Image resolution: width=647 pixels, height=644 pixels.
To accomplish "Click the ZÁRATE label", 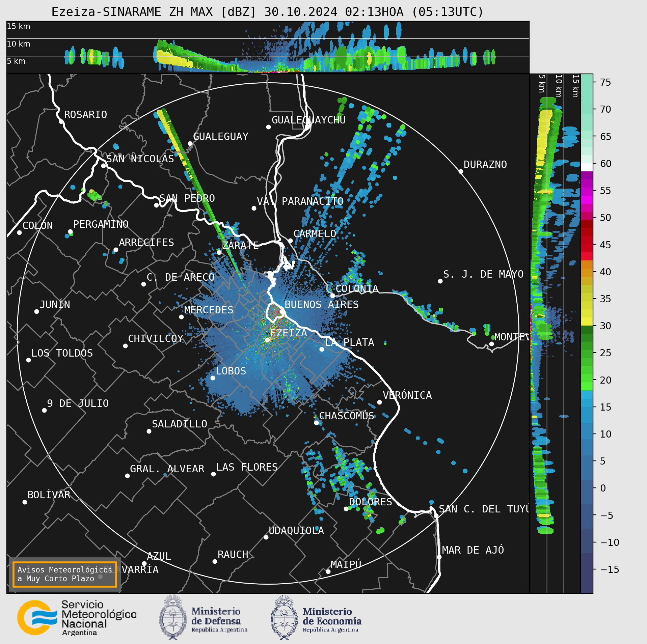I will pyautogui.click(x=240, y=245).
